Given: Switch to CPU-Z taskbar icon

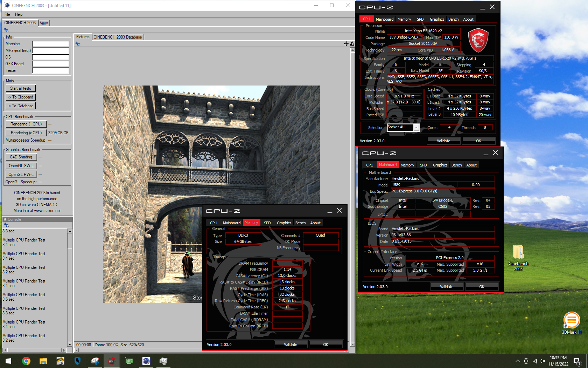Looking at the screenshot, I should pyautogui.click(x=112, y=361).
